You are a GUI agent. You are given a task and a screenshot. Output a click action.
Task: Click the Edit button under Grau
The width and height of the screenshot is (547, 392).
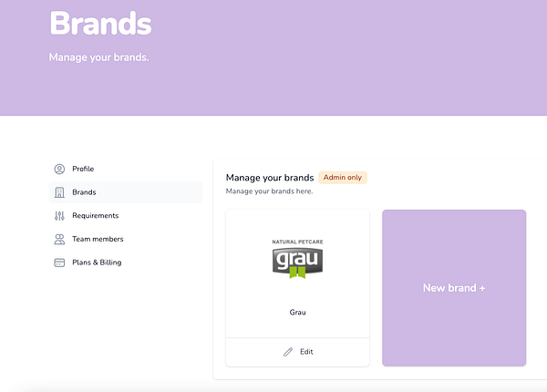pyautogui.click(x=297, y=352)
